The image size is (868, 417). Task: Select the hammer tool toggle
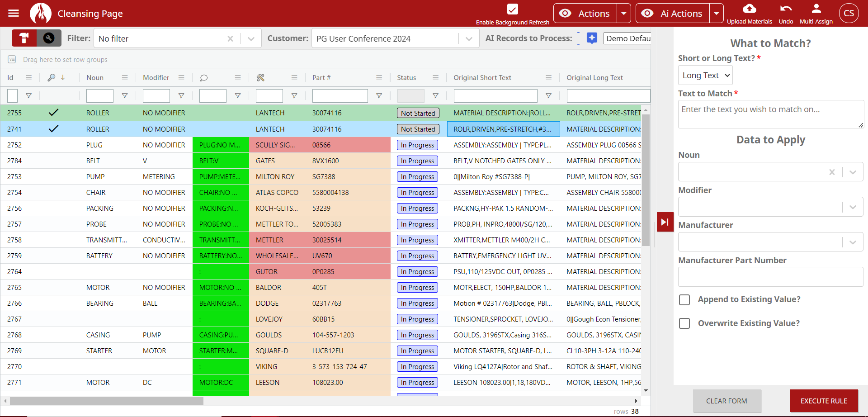coord(24,38)
